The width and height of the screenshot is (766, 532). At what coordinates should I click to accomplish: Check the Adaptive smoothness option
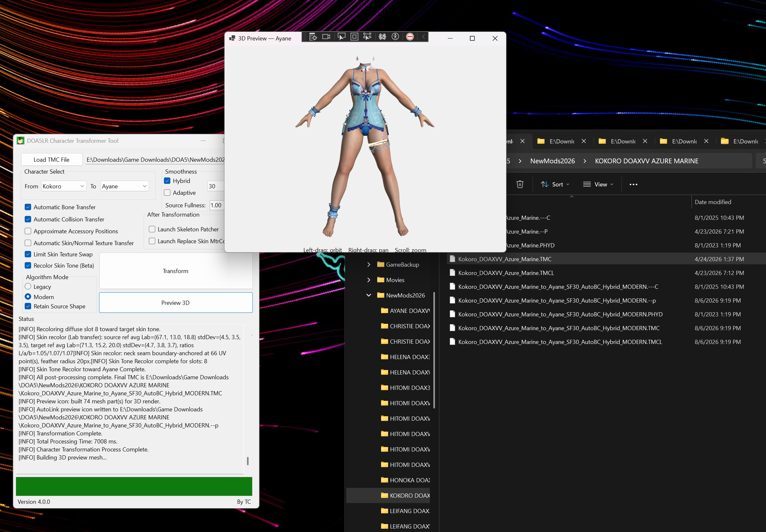(x=167, y=193)
